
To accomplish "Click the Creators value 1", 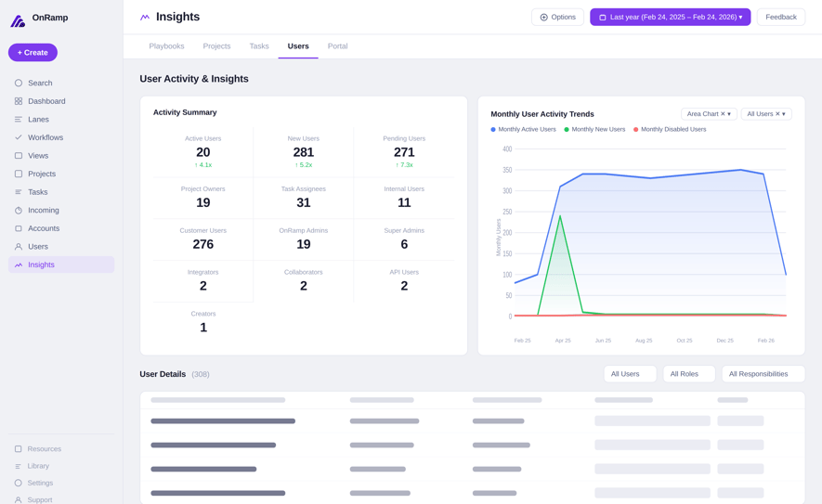I will [x=203, y=328].
